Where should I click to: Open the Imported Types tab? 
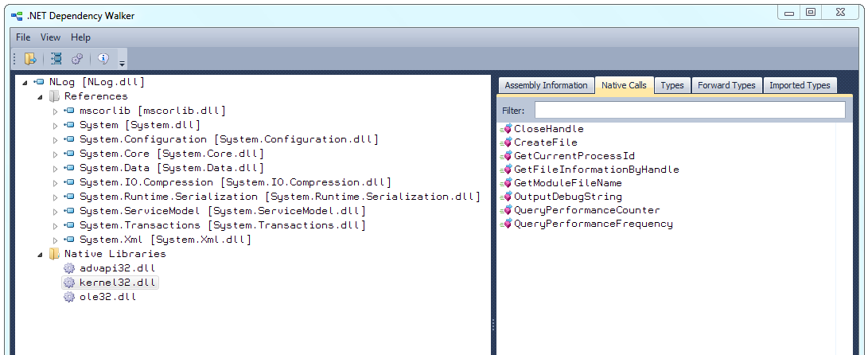800,85
